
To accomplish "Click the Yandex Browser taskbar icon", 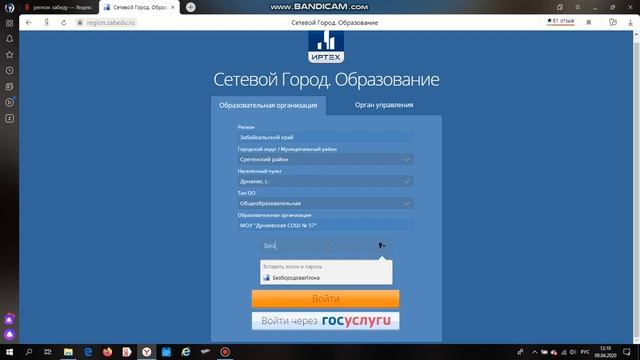I will tap(147, 352).
